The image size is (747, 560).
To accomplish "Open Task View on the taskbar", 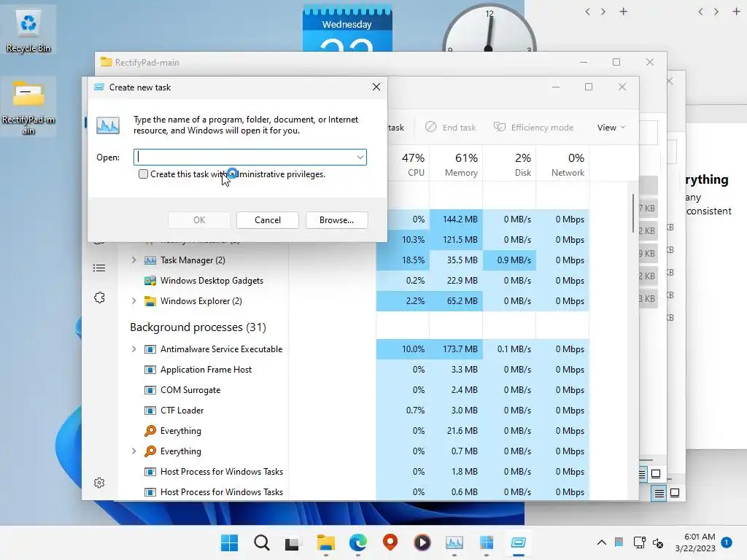I will point(293,542).
